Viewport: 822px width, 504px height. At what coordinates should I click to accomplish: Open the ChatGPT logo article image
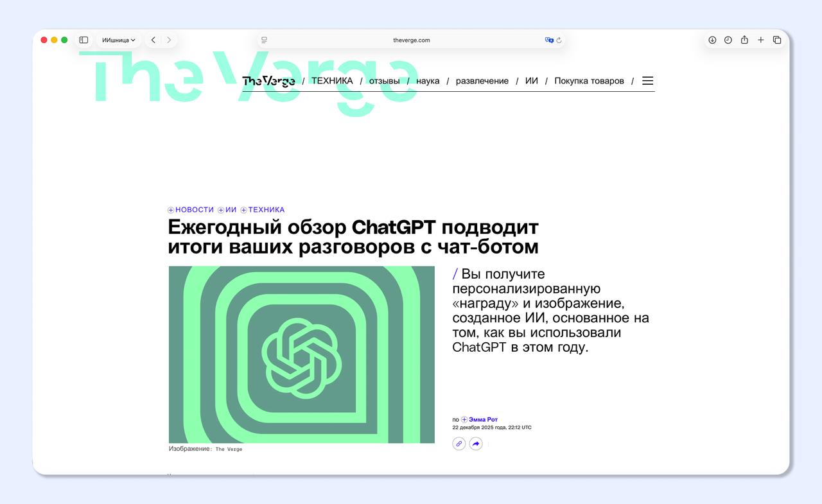302,354
